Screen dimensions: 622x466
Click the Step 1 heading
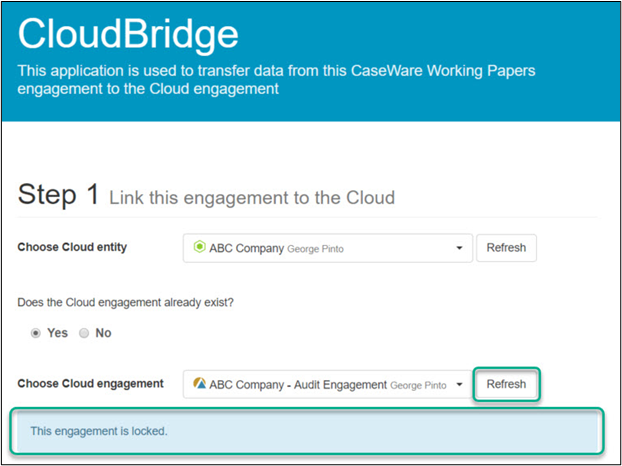pyautogui.click(x=58, y=194)
